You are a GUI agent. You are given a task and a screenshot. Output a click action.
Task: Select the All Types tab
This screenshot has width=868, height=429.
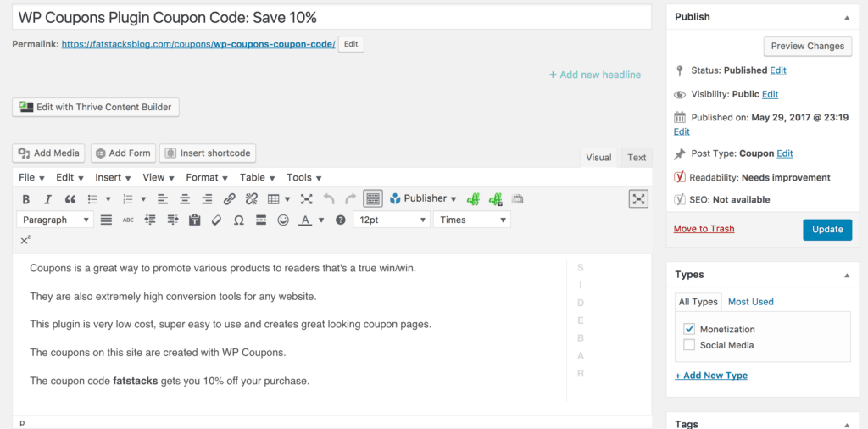[698, 302]
